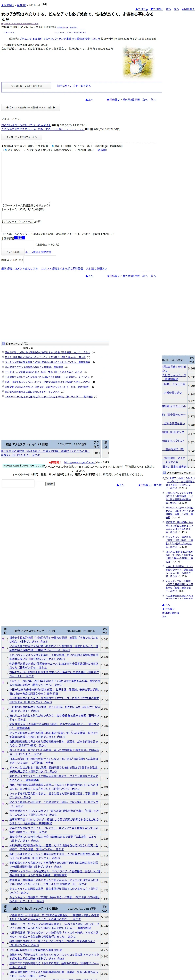Open 7日間 ranking rank 5 市民178人が小池知事を刑事告発
196x980 pixels.
[54, 674]
